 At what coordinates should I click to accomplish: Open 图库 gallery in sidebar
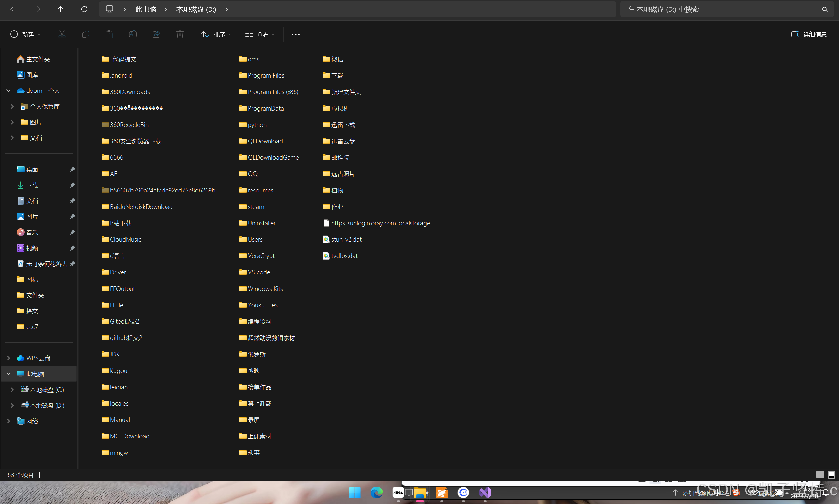pos(28,75)
